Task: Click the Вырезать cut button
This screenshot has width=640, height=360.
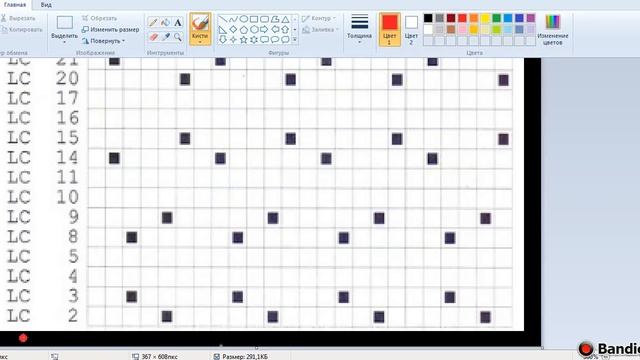Action: coord(19,18)
